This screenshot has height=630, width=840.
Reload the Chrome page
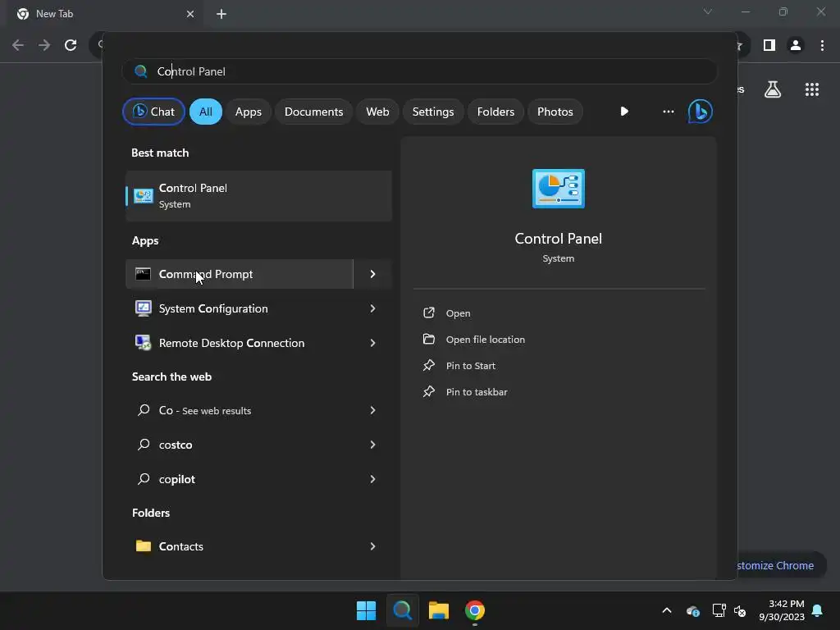pyautogui.click(x=71, y=45)
